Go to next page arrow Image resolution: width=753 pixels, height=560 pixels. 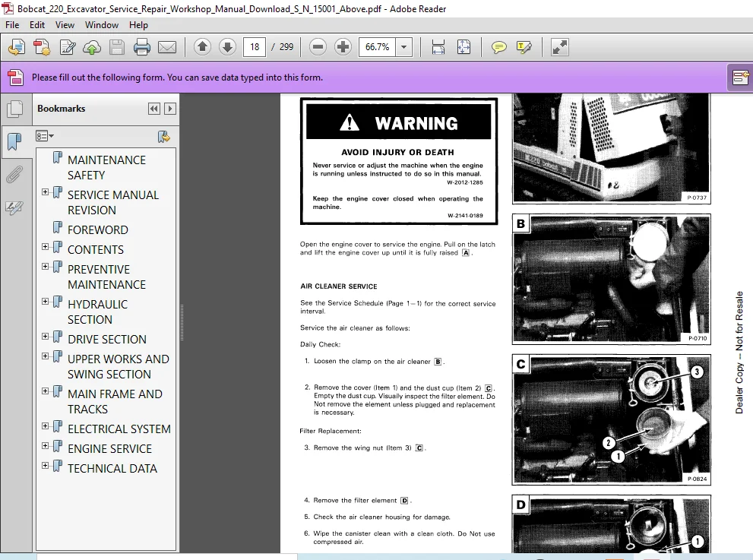click(227, 46)
